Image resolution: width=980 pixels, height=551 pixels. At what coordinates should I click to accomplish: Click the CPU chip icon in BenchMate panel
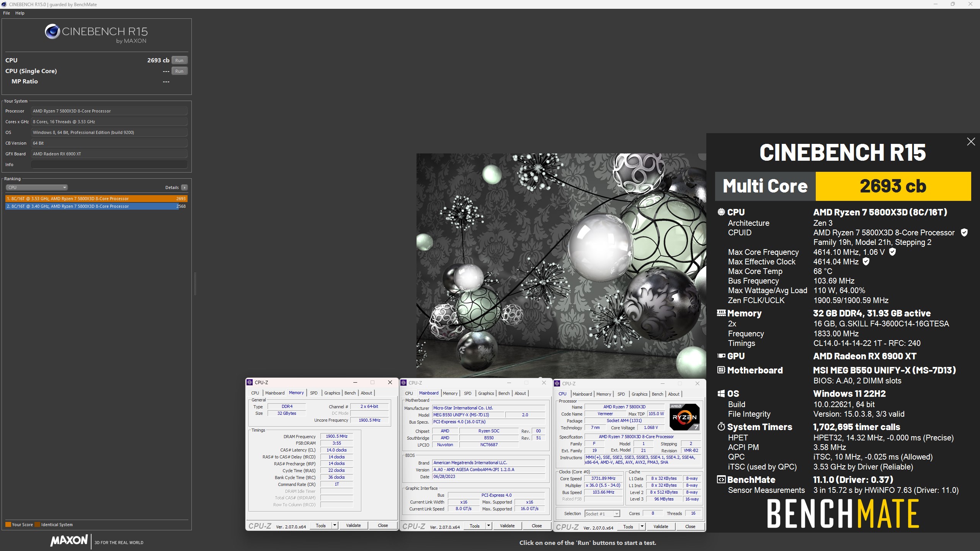[x=721, y=212]
